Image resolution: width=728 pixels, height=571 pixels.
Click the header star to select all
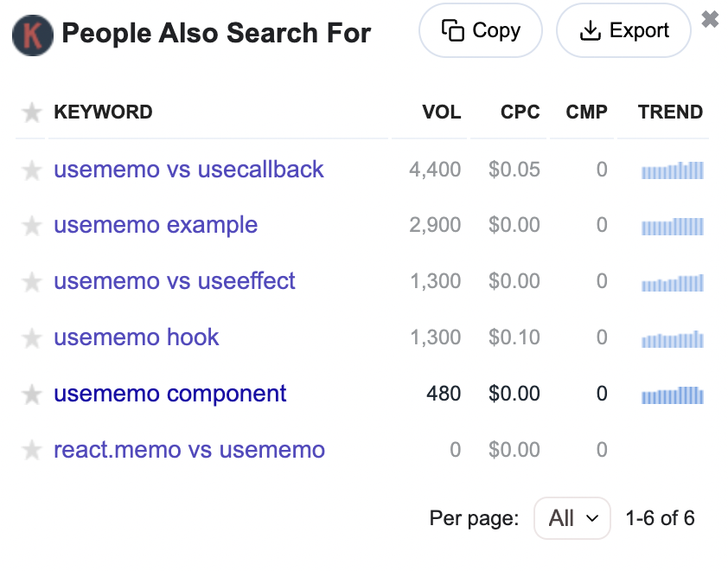(32, 112)
